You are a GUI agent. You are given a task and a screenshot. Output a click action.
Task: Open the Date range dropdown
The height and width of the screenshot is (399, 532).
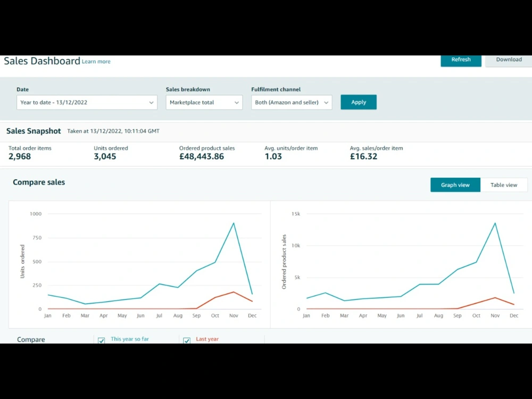[87, 103]
